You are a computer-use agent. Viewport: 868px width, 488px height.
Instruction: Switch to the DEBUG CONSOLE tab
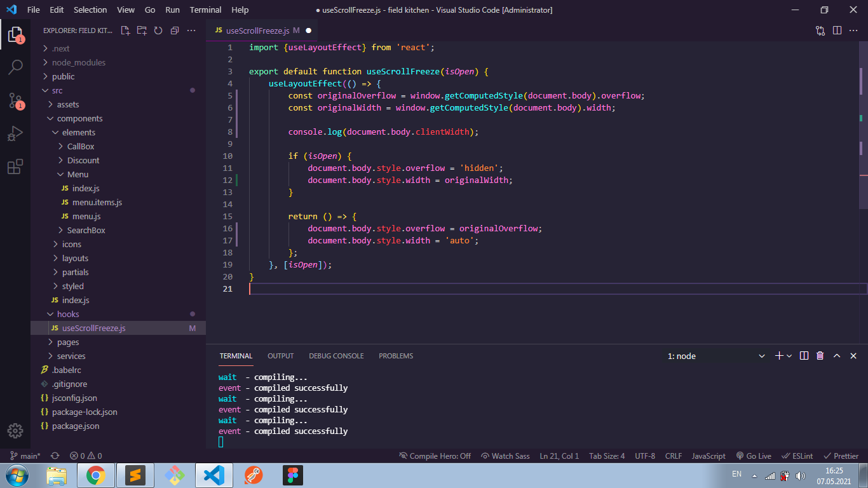pos(336,356)
